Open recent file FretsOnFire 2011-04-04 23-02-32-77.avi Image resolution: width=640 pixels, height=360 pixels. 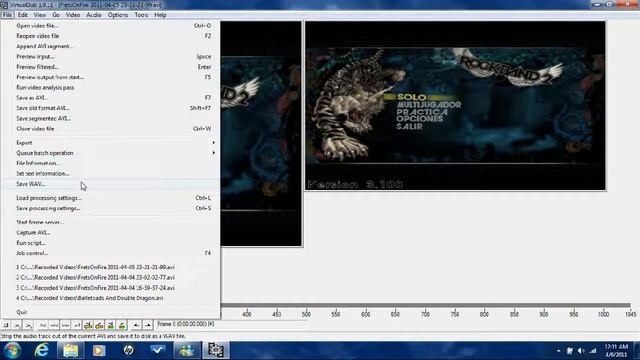pyautogui.click(x=110, y=277)
